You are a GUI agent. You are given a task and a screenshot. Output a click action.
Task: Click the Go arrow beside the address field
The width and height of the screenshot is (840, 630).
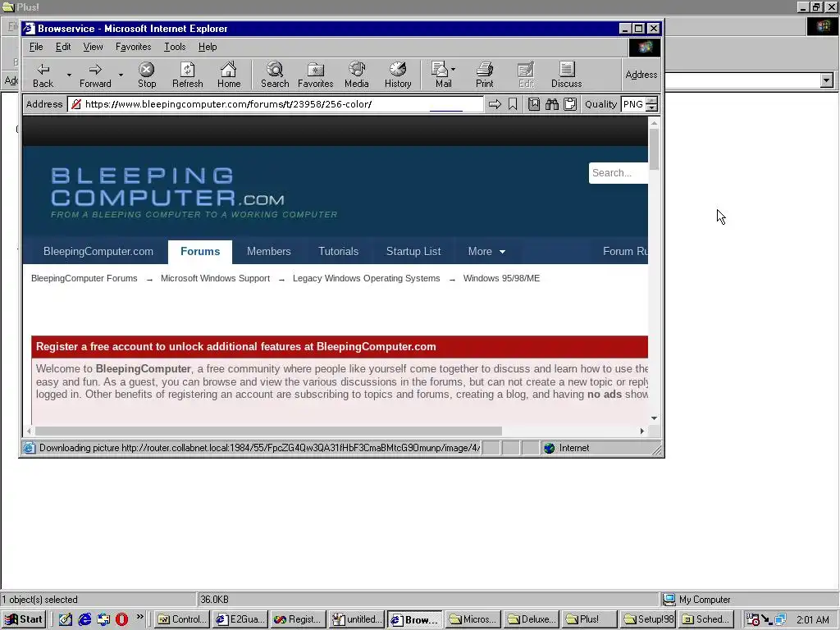click(495, 104)
